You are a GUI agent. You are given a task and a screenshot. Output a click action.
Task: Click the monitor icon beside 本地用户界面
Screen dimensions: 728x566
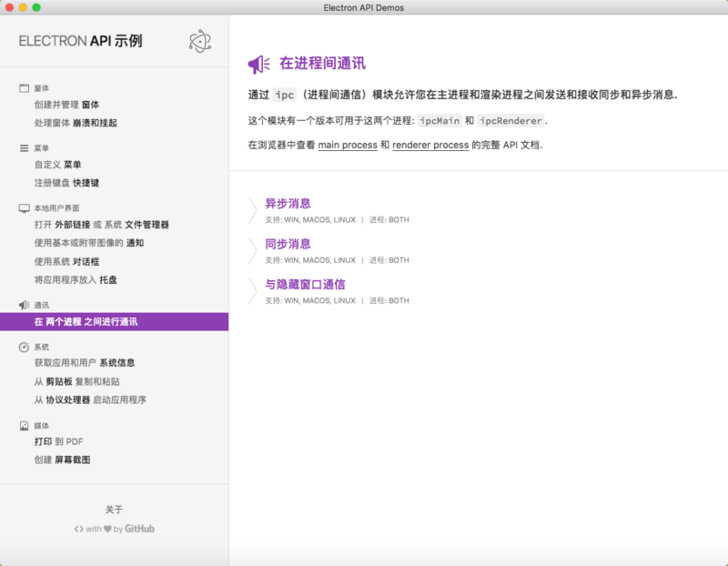[x=25, y=208]
